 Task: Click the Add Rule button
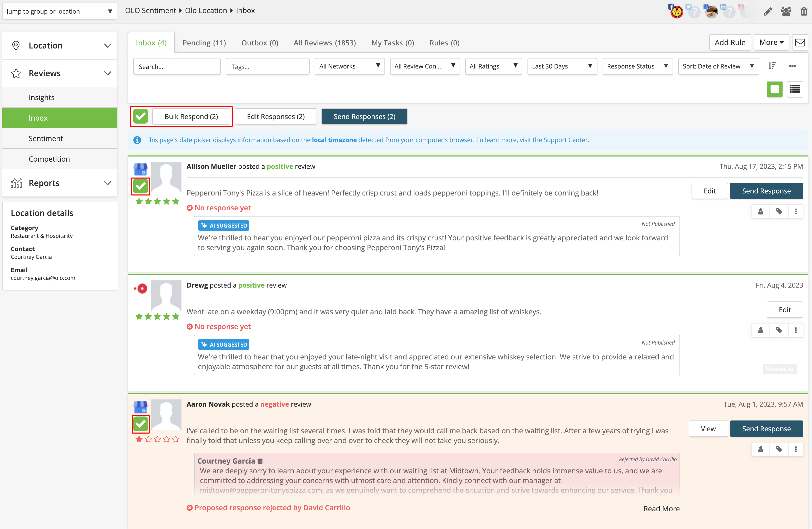pos(730,42)
